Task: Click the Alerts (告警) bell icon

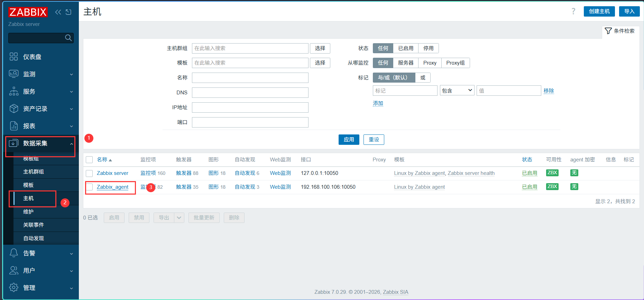Action: click(14, 253)
